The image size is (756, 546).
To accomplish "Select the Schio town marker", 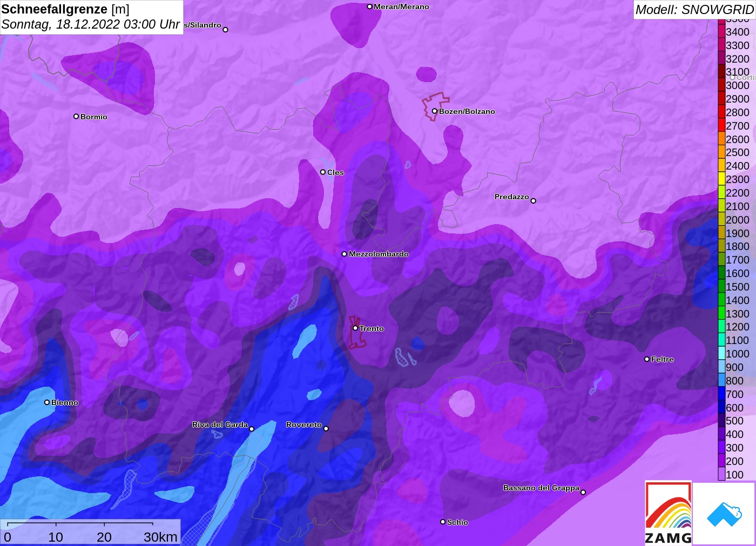I will point(443,522).
